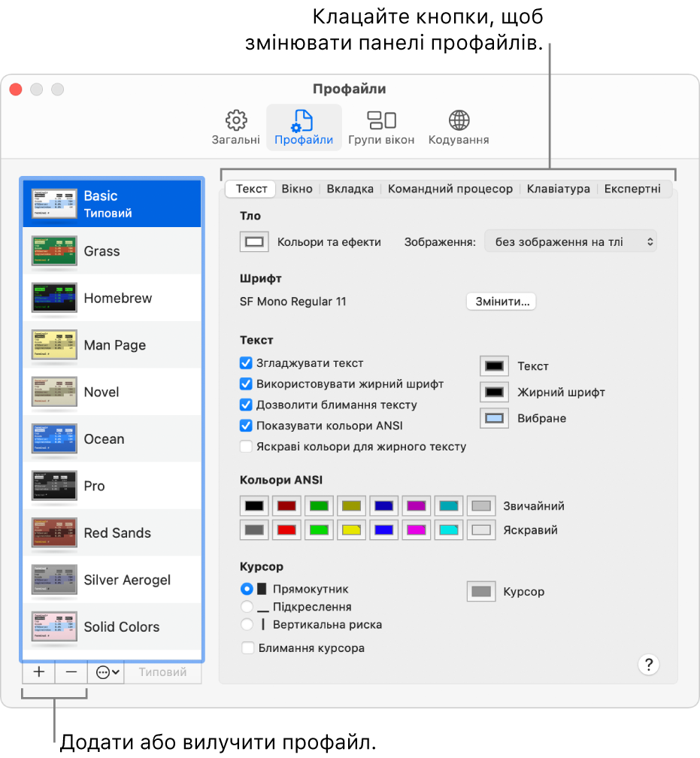Pick the normal dark red ANSI color

(x=286, y=505)
